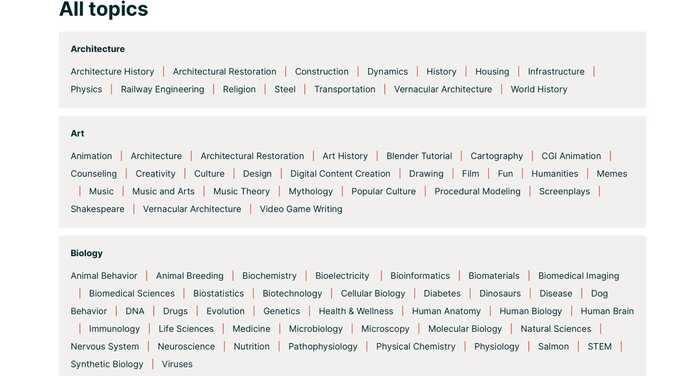Image resolution: width=700 pixels, height=376 pixels.
Task: Open Video Game Writing topic
Action: [301, 209]
